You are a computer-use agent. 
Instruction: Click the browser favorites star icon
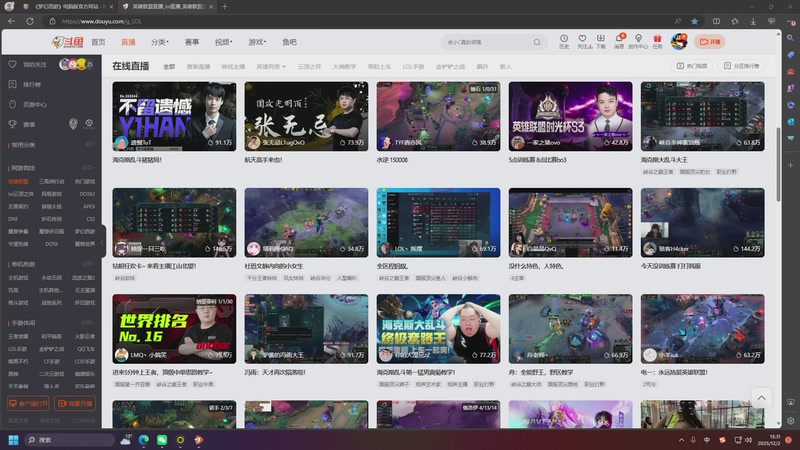[x=694, y=21]
